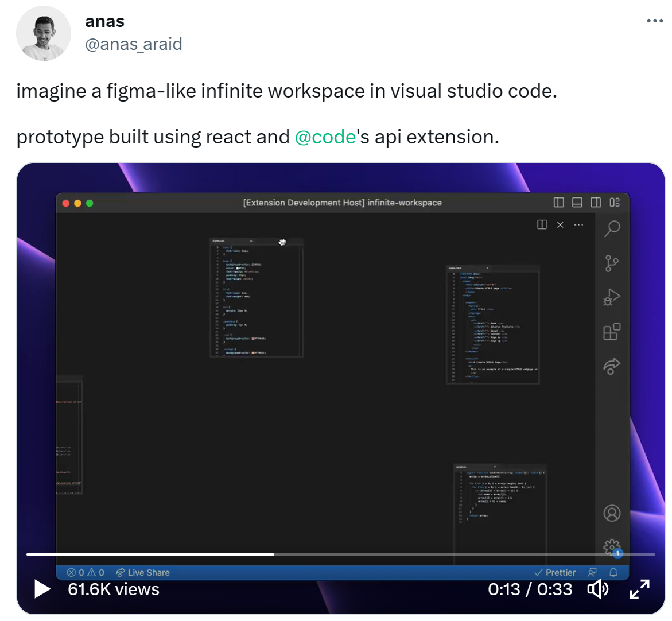Open the Live Share activity bar icon
The height and width of the screenshot is (621, 672).
pyautogui.click(x=612, y=366)
